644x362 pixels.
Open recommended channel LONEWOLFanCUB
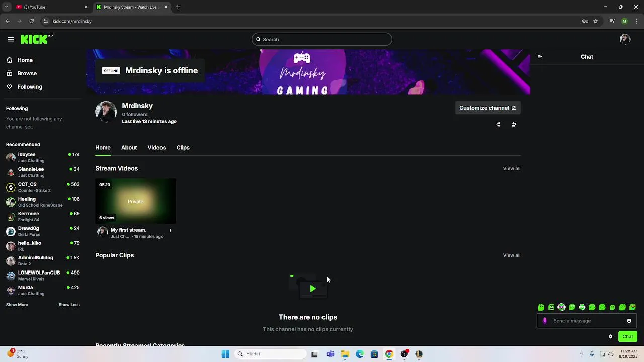(43, 276)
